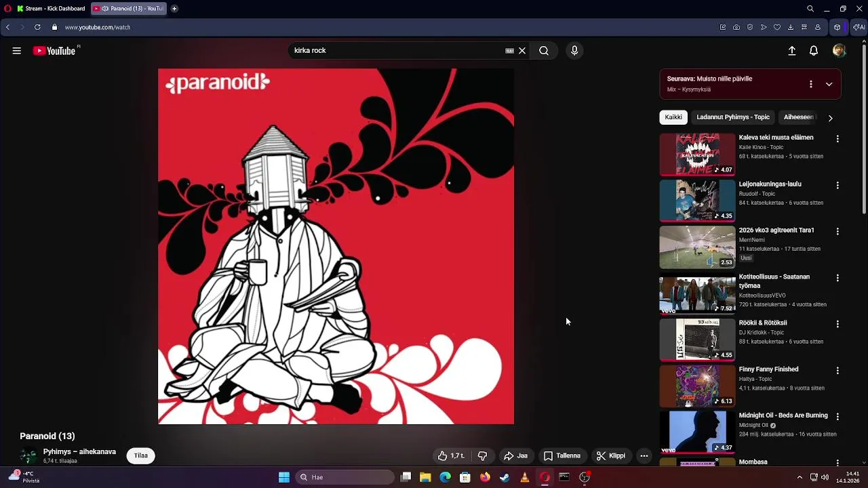This screenshot has height=488, width=868.
Task: Open Opera snapshot camera icon
Action: tap(736, 27)
